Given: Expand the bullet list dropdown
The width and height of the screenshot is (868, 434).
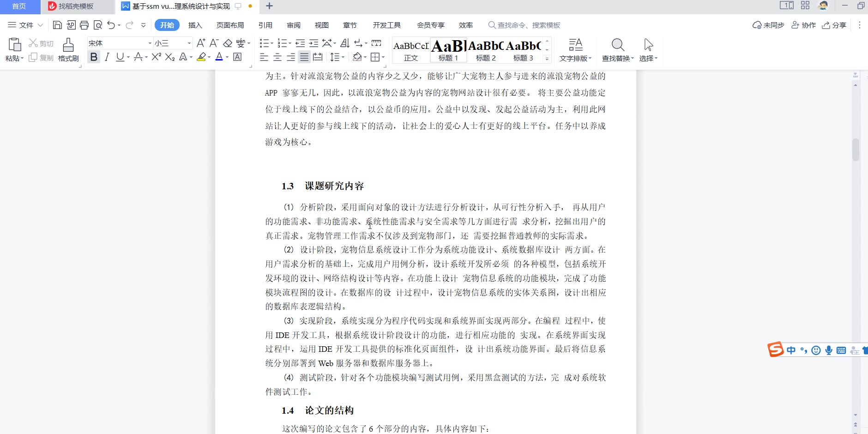Looking at the screenshot, I should pos(271,43).
